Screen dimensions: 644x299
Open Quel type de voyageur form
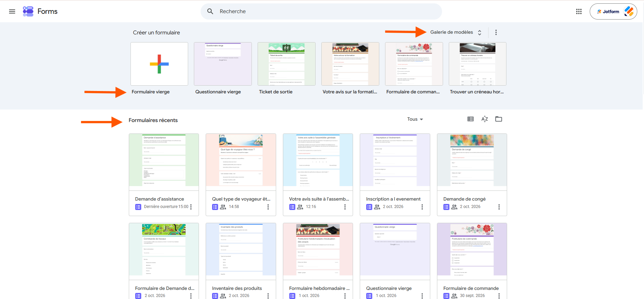[x=241, y=175]
